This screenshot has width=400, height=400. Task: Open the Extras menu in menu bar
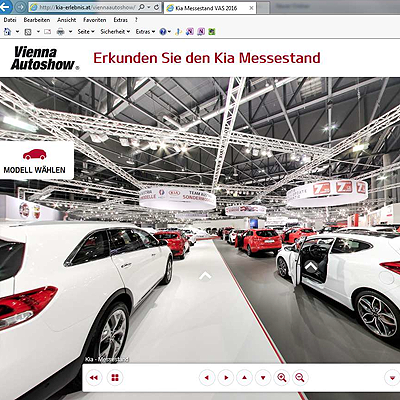point(121,20)
